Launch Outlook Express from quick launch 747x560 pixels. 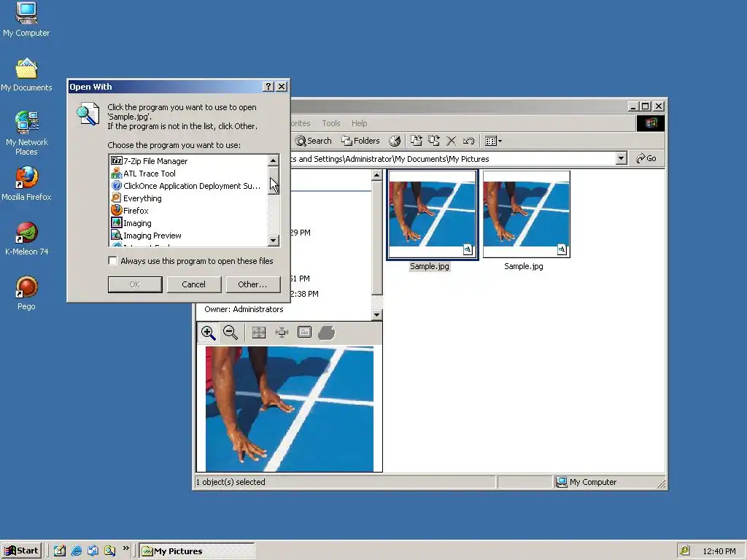click(93, 551)
